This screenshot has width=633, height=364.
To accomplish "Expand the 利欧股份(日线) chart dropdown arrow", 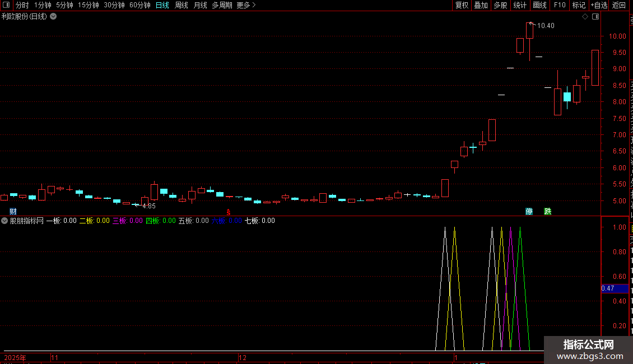I will 53,17.
